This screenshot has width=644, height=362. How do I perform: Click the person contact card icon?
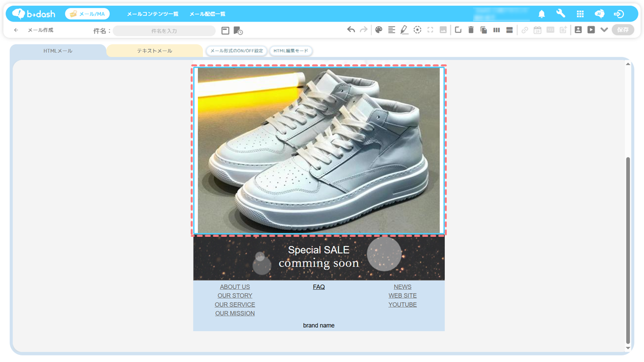[x=578, y=30]
